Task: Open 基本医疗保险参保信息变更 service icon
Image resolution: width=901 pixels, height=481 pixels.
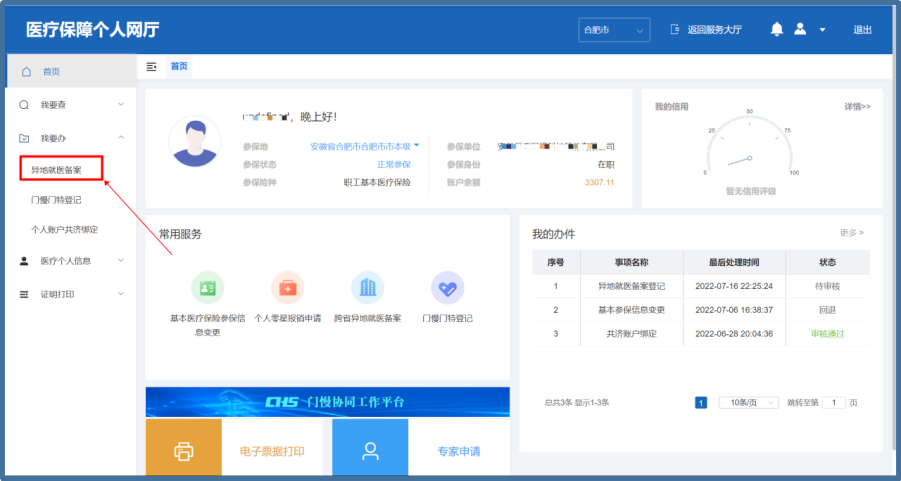Action: pos(208,288)
